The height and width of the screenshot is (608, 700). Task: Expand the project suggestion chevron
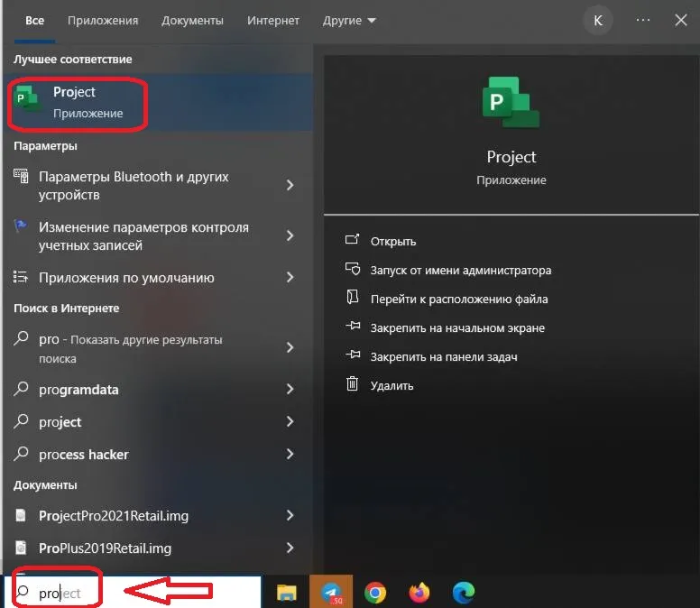pos(290,421)
